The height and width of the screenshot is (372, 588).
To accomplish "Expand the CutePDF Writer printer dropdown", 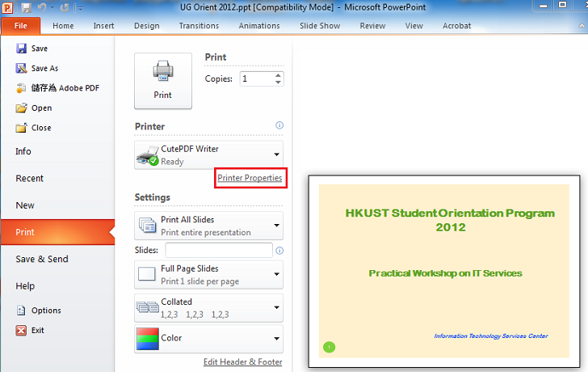I will pos(275,154).
